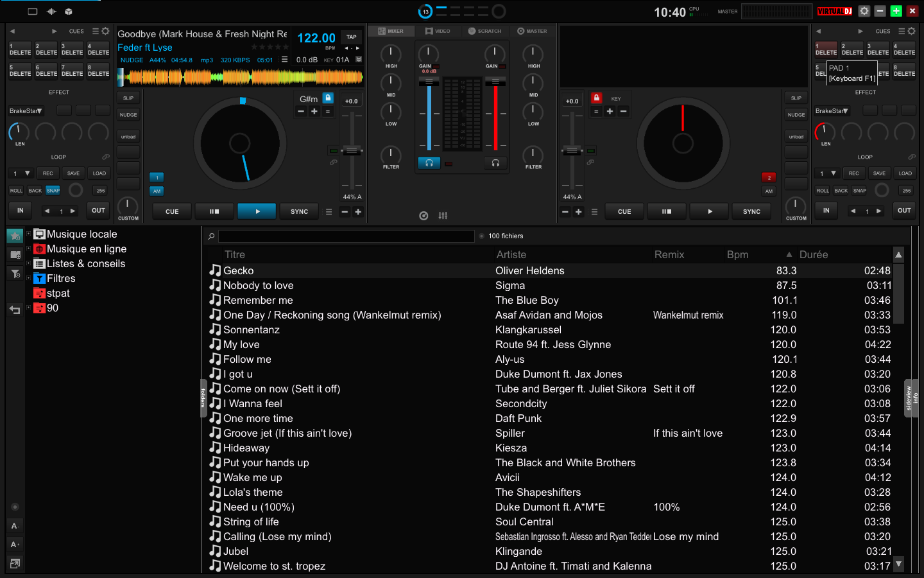Click left channel blue volume fader
Image resolution: width=924 pixels, height=578 pixels.
click(429, 82)
